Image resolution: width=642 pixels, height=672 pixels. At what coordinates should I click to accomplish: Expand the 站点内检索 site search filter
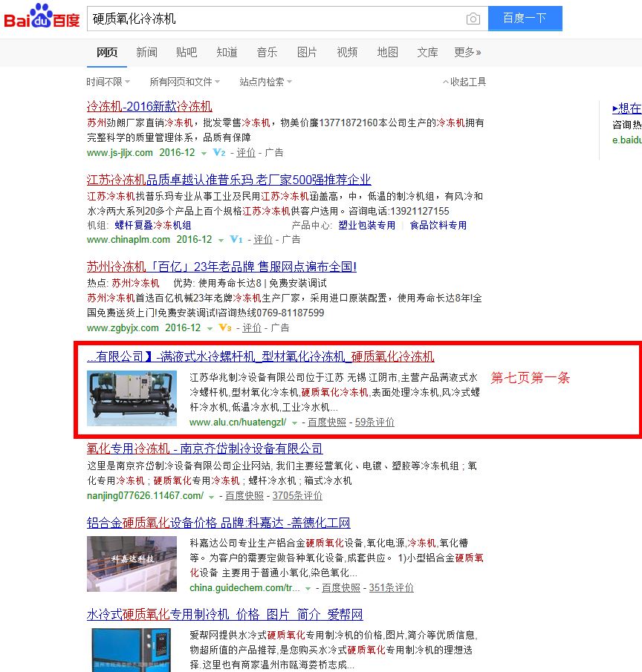coord(265,82)
